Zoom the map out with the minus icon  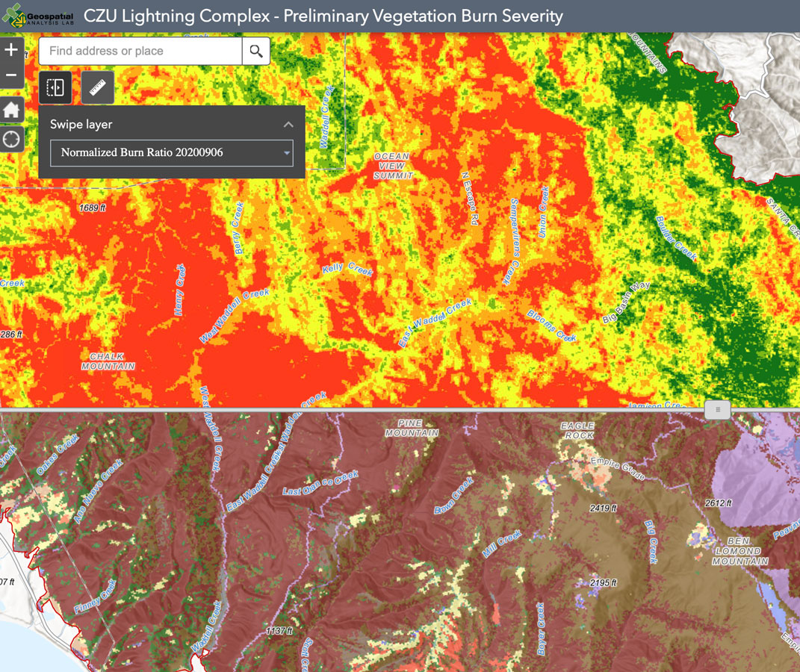[11, 75]
